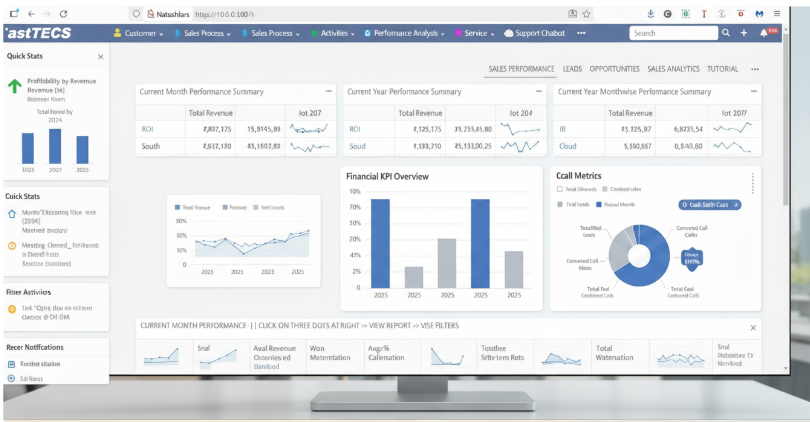Expand the Activities dropdown menu
Image resolution: width=810 pixels, height=422 pixels.
click(333, 33)
